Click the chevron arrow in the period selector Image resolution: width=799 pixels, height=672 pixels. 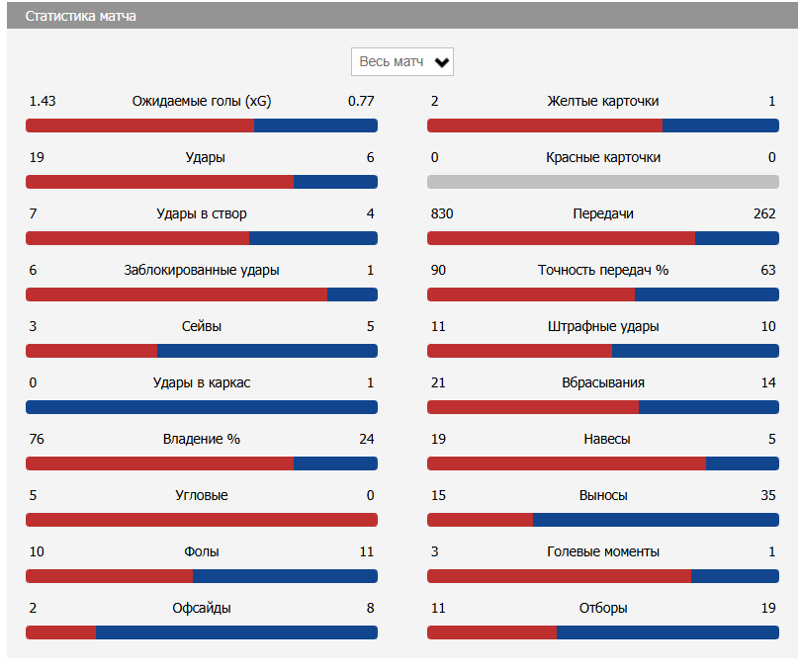pos(442,63)
